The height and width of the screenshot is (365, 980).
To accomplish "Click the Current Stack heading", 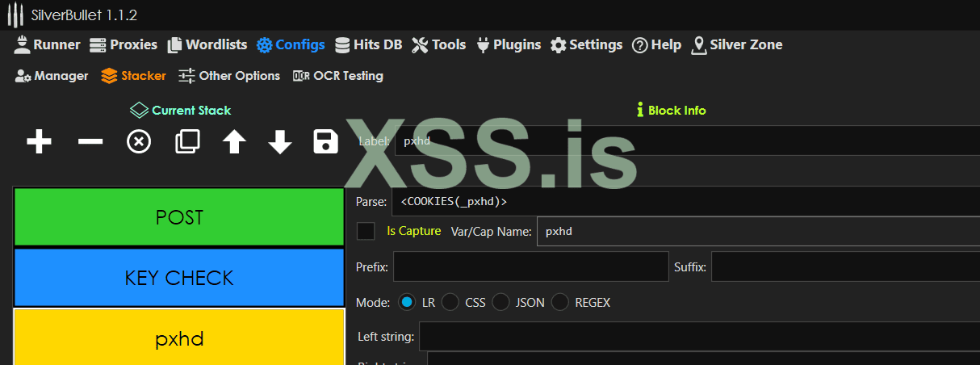I will [x=181, y=111].
